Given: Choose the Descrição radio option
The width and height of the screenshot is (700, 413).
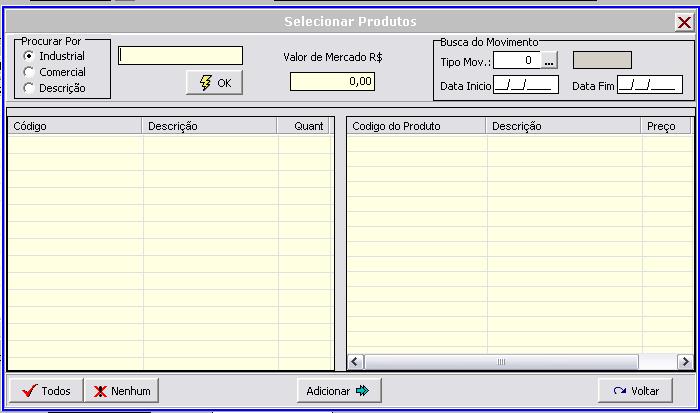Looking at the screenshot, I should coord(29,88).
